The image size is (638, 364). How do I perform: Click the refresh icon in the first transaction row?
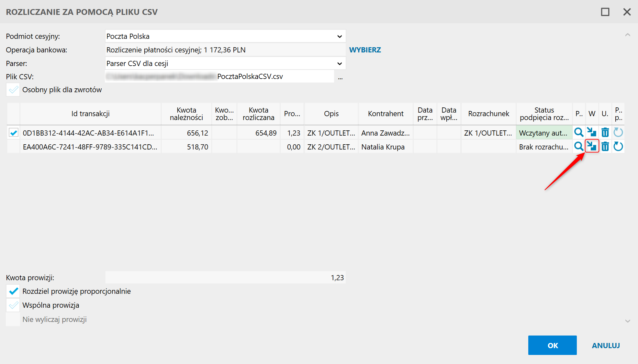pyautogui.click(x=618, y=132)
